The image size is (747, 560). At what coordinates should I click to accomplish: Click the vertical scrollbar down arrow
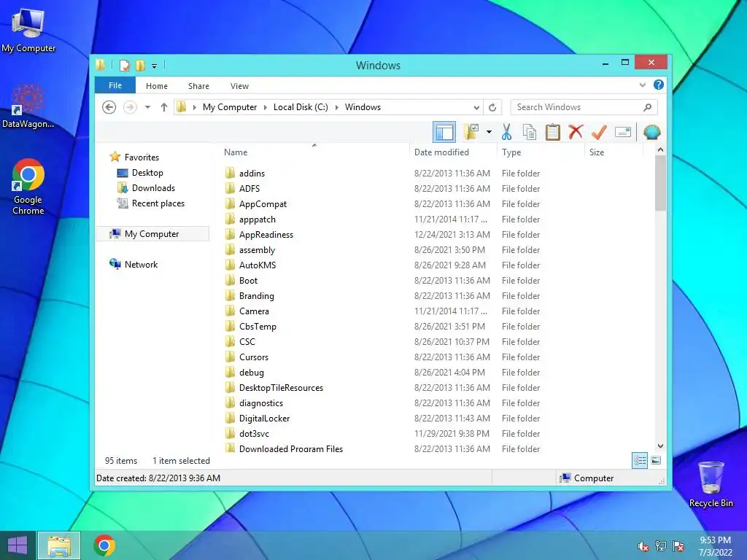point(660,446)
